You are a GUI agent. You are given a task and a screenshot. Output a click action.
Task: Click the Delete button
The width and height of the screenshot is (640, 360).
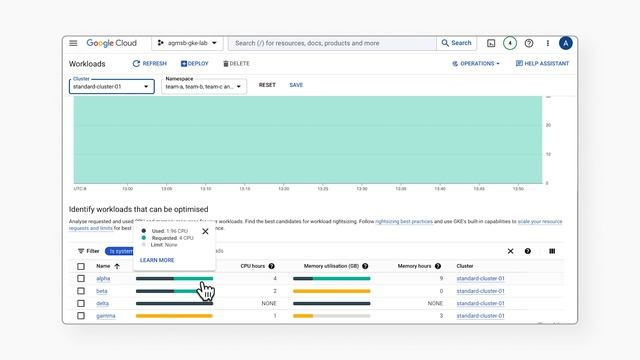(x=236, y=63)
